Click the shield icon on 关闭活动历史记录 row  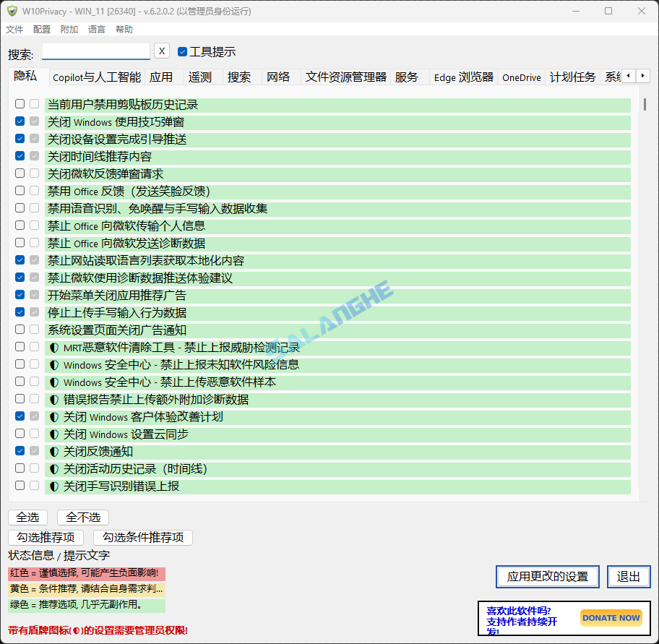point(53,468)
